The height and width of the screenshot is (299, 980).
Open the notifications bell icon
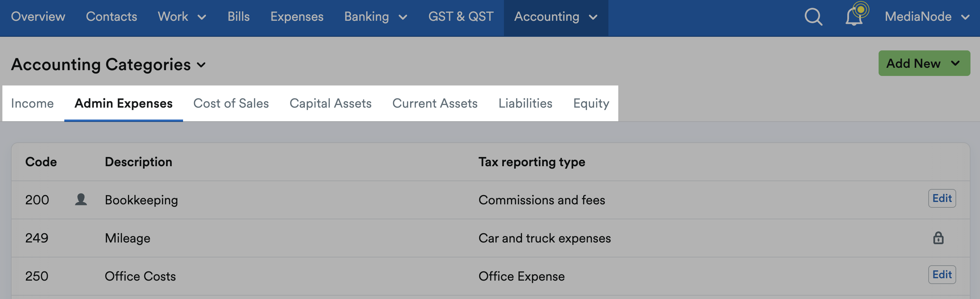coord(854,17)
